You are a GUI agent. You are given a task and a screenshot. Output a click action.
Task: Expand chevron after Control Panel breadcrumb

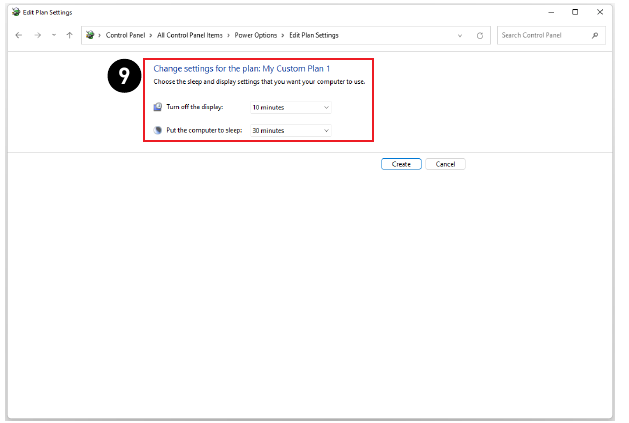[x=151, y=36]
